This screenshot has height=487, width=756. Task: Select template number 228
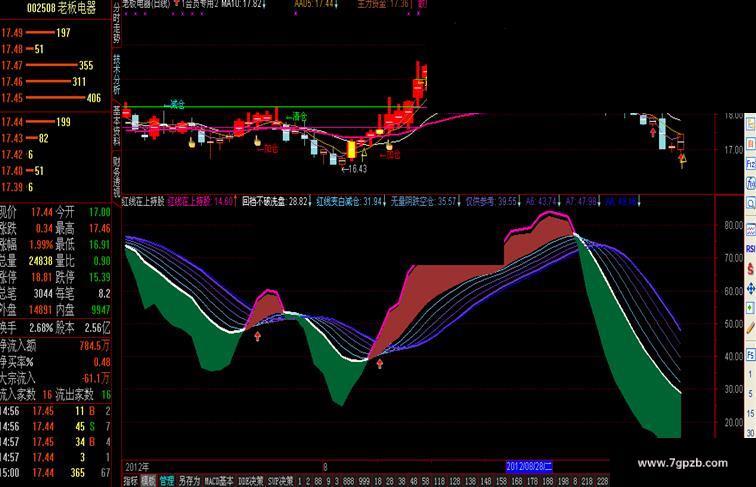coord(602,481)
